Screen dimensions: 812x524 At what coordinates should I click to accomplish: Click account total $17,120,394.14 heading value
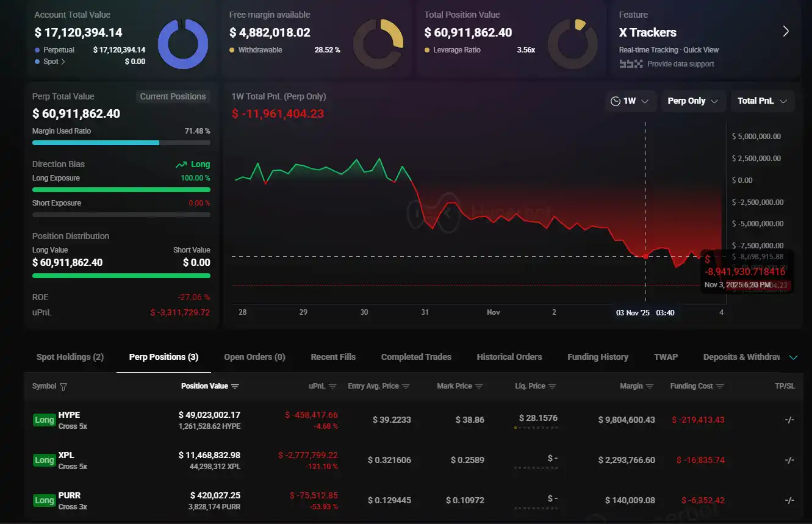click(x=78, y=32)
